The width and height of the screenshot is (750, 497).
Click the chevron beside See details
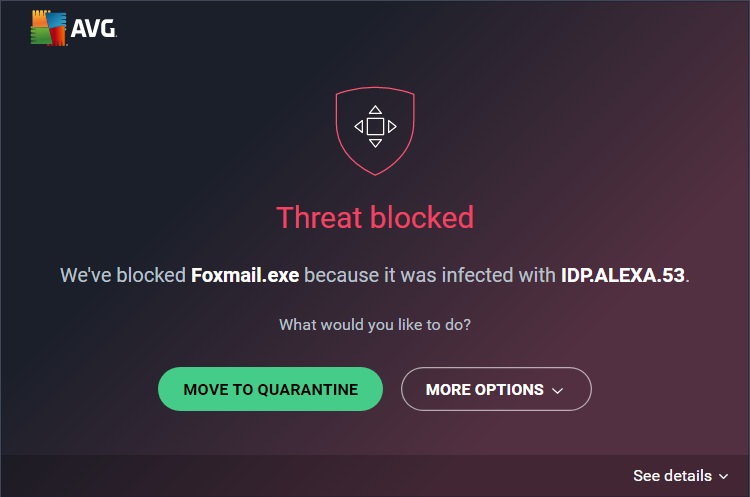(723, 477)
